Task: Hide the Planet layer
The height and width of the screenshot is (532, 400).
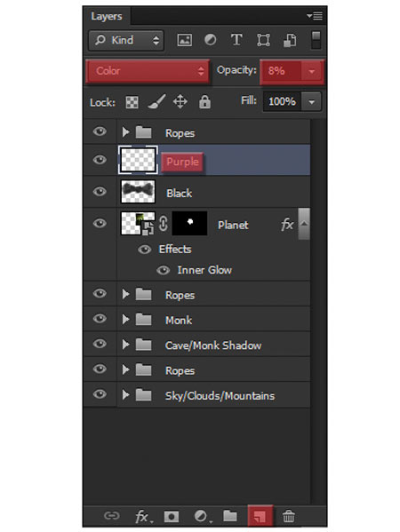Action: tap(100, 223)
